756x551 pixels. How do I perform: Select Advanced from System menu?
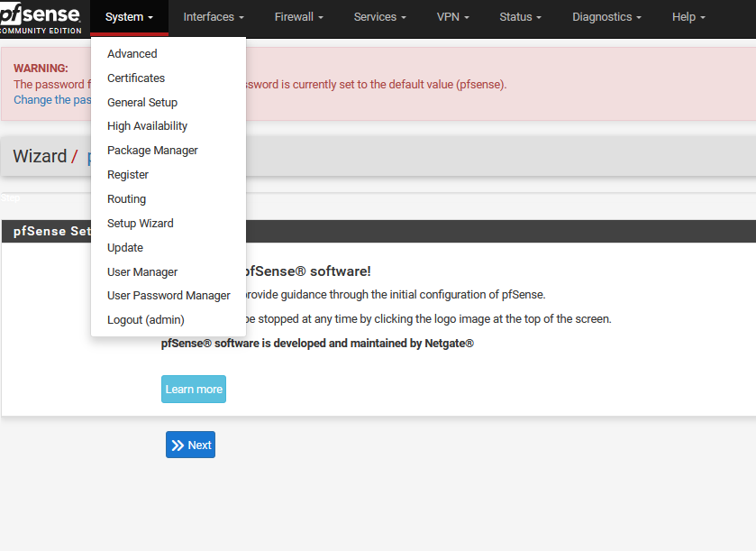[132, 54]
